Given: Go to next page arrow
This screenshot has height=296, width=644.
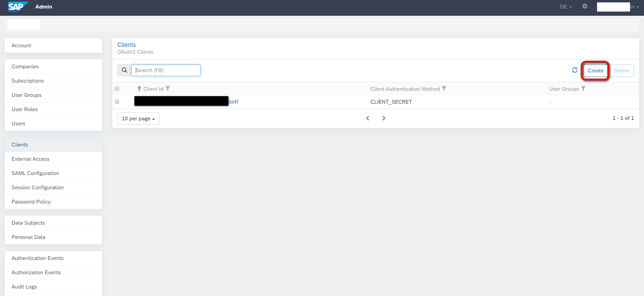Looking at the screenshot, I should pyautogui.click(x=384, y=118).
